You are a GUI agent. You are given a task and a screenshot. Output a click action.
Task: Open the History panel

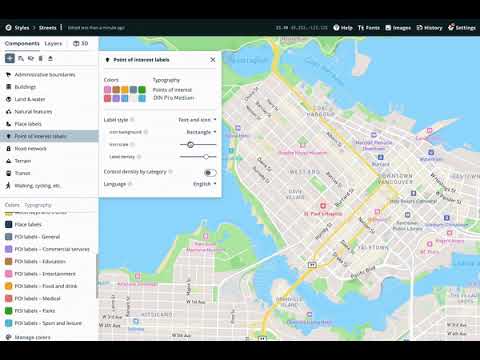tap(429, 28)
